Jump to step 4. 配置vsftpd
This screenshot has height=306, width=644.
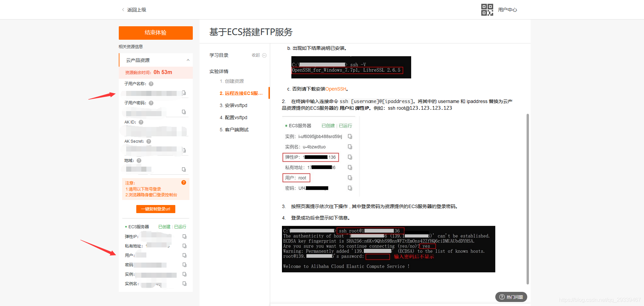(234, 117)
